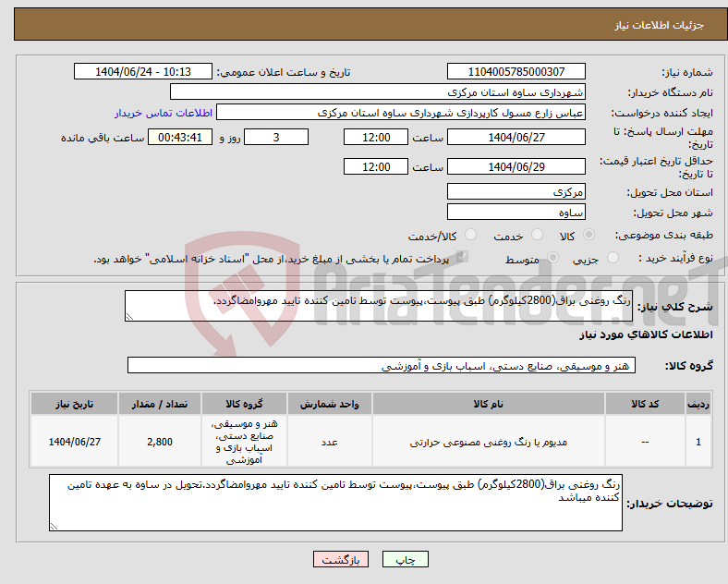Image resolution: width=728 pixels, height=584 pixels.
Task: Click the quantity cell 2,800
Action: (x=160, y=442)
